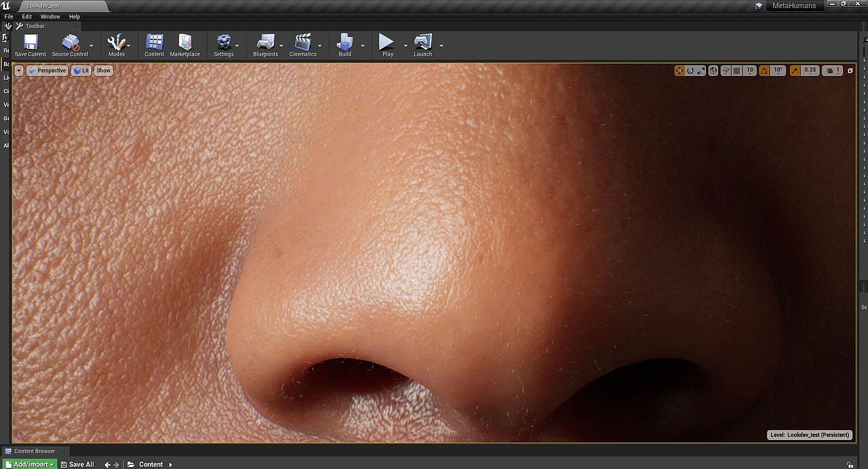Click the Launch toolbar icon
Image resolution: width=868 pixels, height=469 pixels.
[422, 45]
